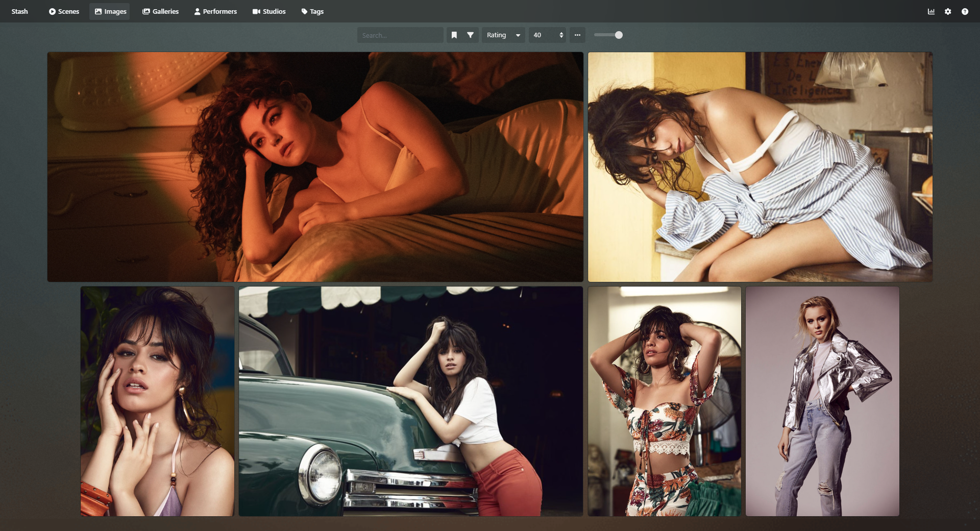This screenshot has height=531, width=980.
Task: Open the help question mark icon
Action: [x=965, y=11]
